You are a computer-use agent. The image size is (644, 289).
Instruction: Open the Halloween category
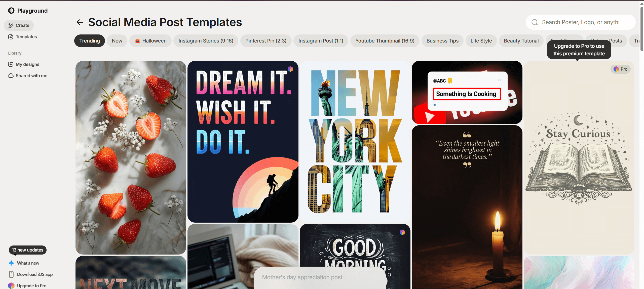(x=150, y=41)
